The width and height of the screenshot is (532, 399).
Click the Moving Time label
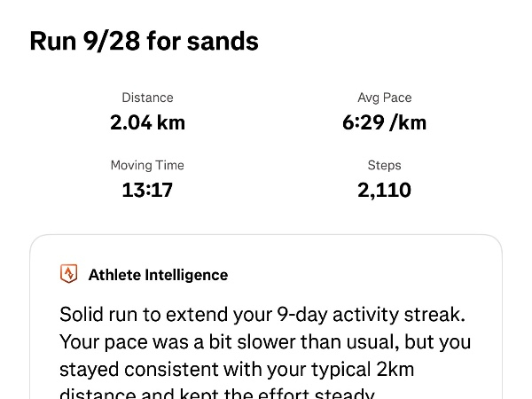pos(147,165)
